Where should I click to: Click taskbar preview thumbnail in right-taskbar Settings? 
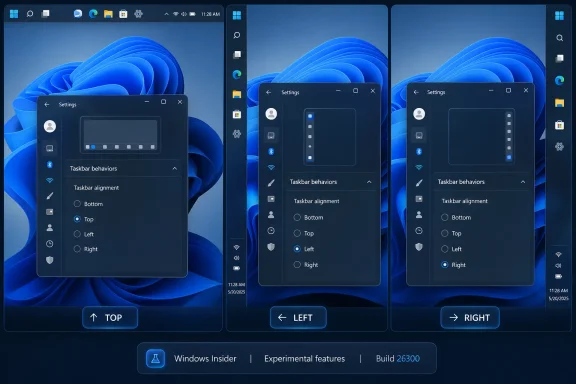(x=481, y=137)
